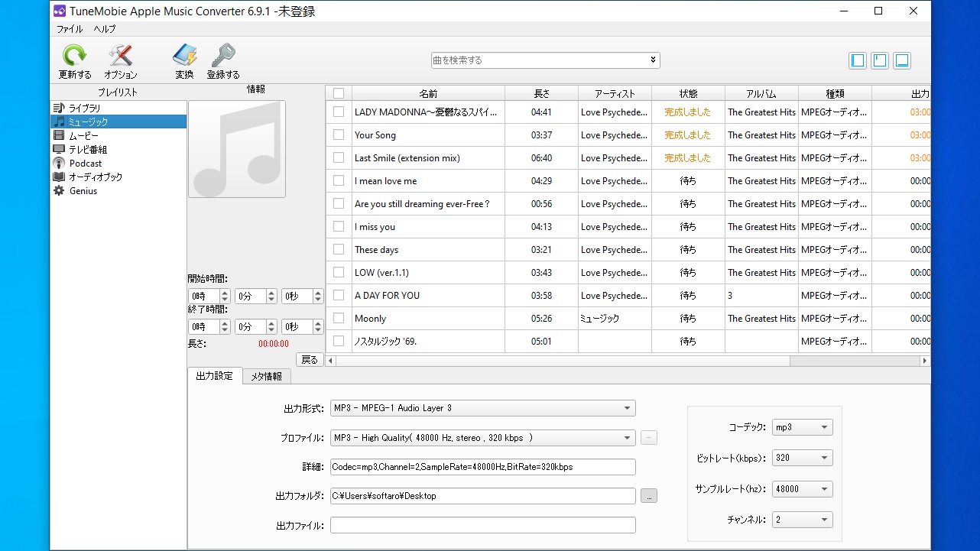Sort by the 長さ column header

tap(541, 93)
